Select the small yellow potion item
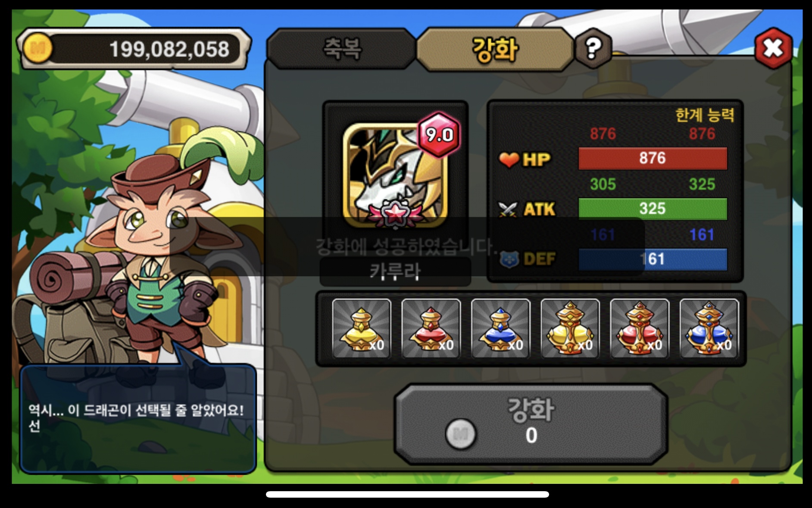Viewport: 812px width, 508px height. pos(361,328)
